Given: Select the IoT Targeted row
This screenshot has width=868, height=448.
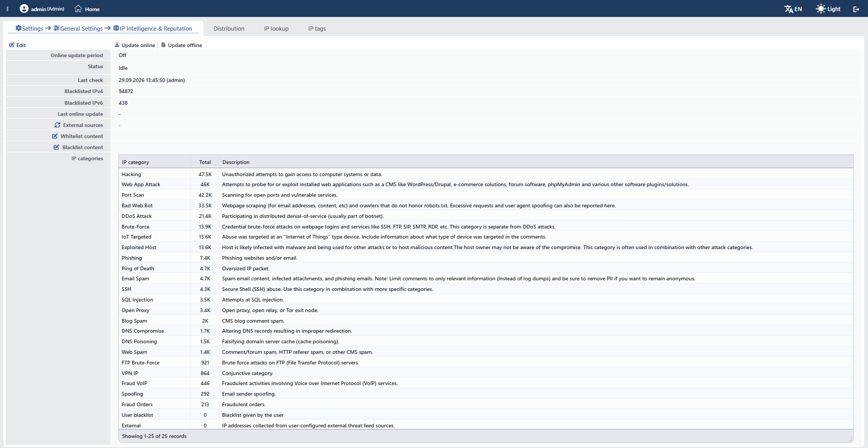Looking at the screenshot, I should pos(486,237).
